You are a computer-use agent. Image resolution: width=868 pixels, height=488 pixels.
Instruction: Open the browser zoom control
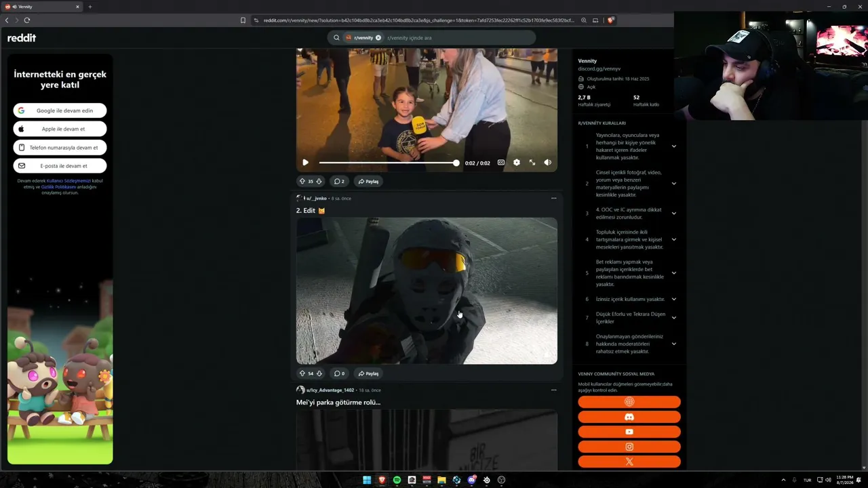click(584, 20)
